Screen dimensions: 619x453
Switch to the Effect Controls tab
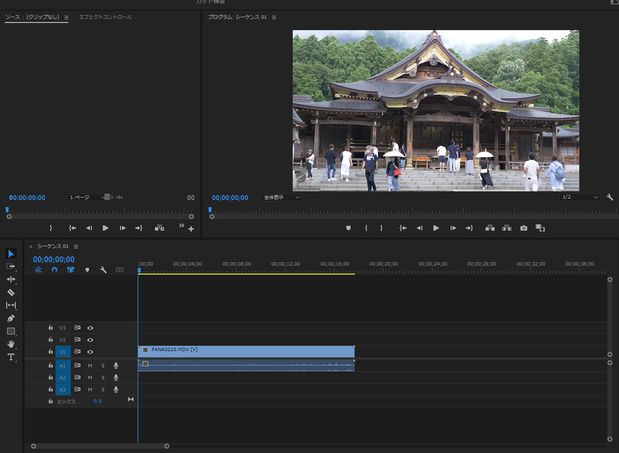coord(105,17)
